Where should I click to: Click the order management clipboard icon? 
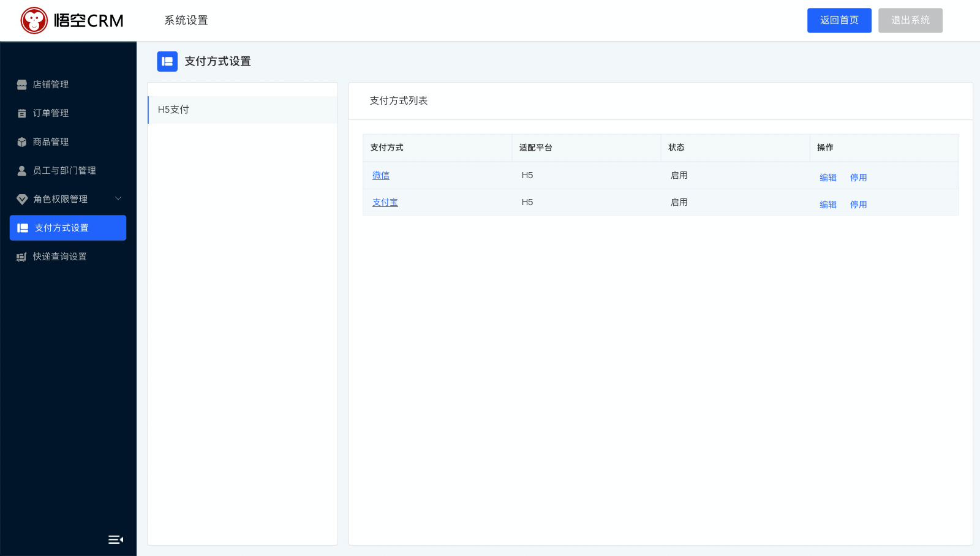coord(22,113)
